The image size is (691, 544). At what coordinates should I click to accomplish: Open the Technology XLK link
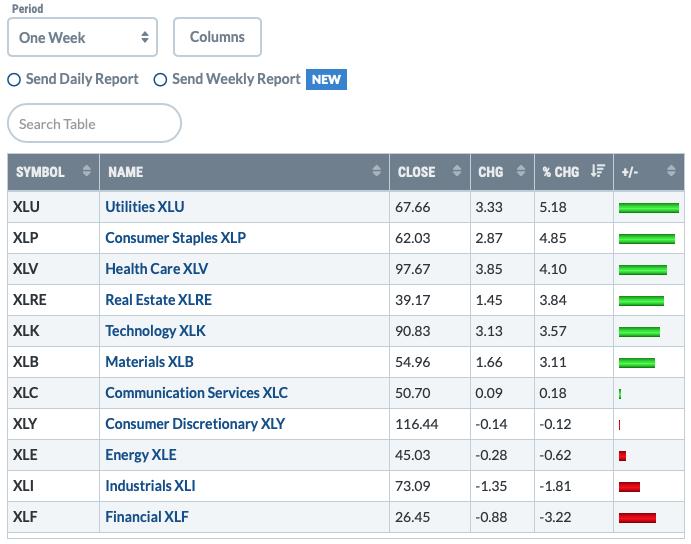tap(155, 331)
